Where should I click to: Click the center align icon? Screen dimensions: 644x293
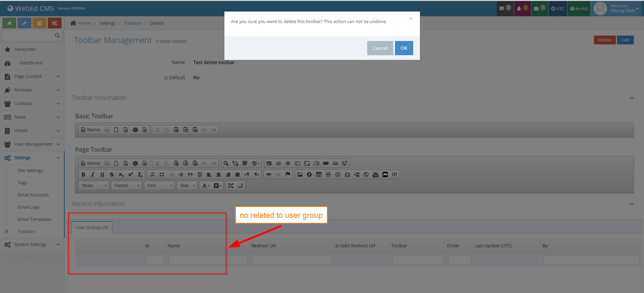point(219,174)
